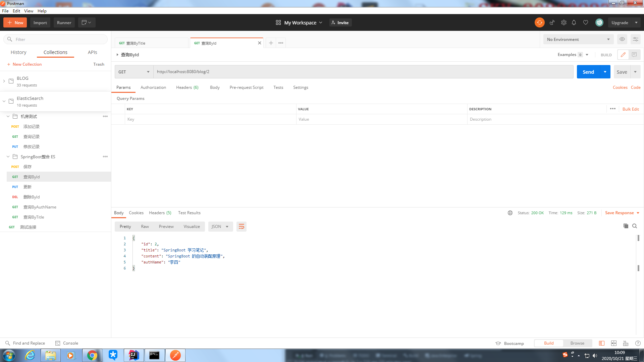Click the orange sync status icon
The height and width of the screenshot is (362, 644).
[539, 22]
